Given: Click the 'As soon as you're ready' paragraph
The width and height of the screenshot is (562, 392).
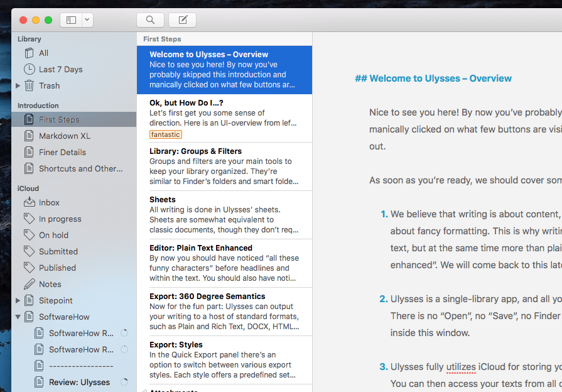Looking at the screenshot, I should click(465, 180).
